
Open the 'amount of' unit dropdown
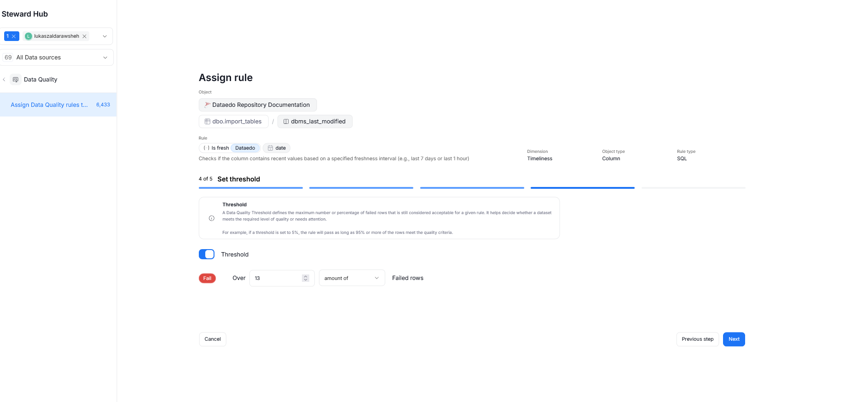coord(352,278)
